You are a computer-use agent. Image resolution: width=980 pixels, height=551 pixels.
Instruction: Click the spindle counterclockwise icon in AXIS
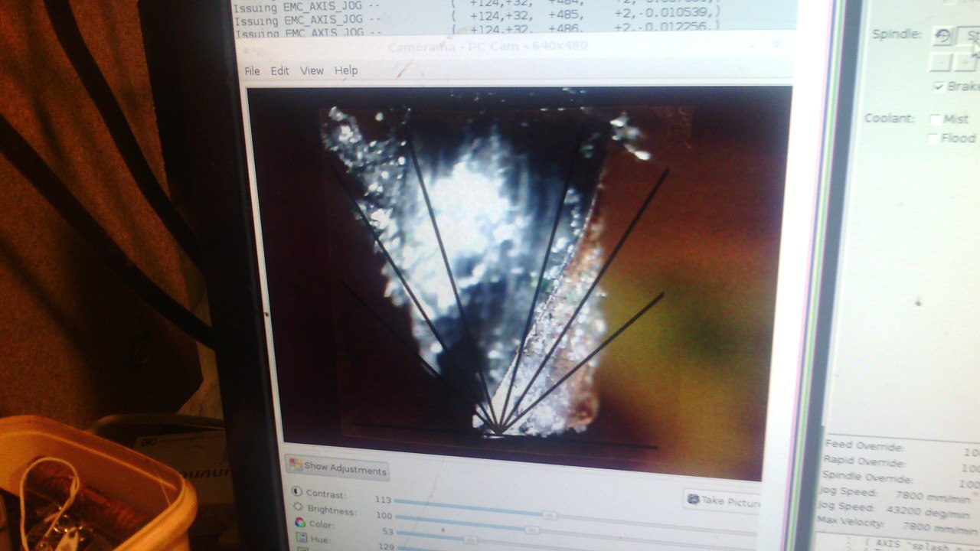(x=942, y=35)
